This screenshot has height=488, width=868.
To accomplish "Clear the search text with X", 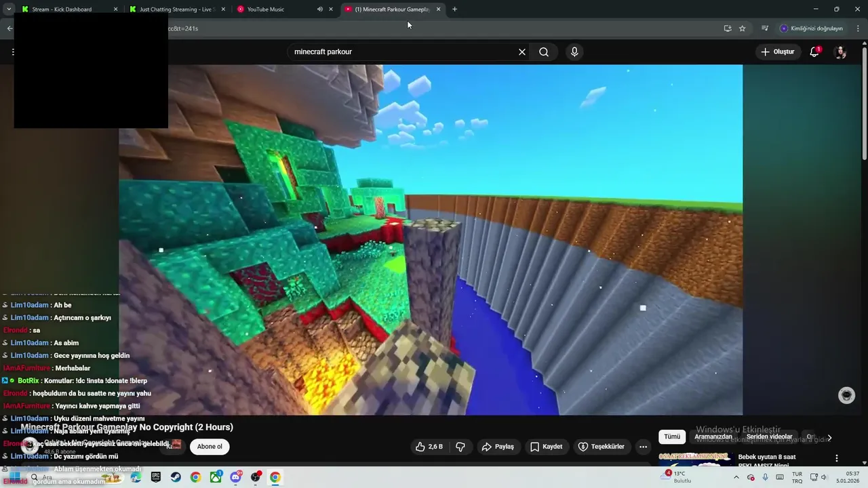I will (522, 52).
